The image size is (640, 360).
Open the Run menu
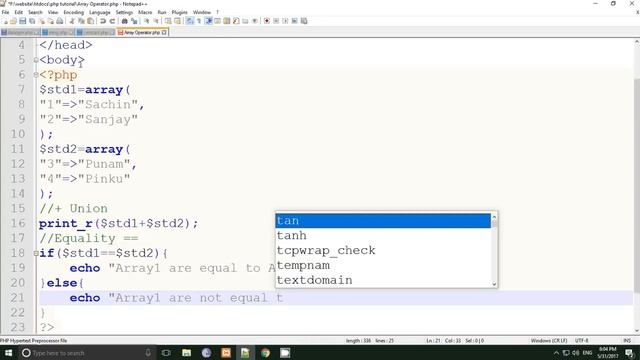(x=162, y=12)
